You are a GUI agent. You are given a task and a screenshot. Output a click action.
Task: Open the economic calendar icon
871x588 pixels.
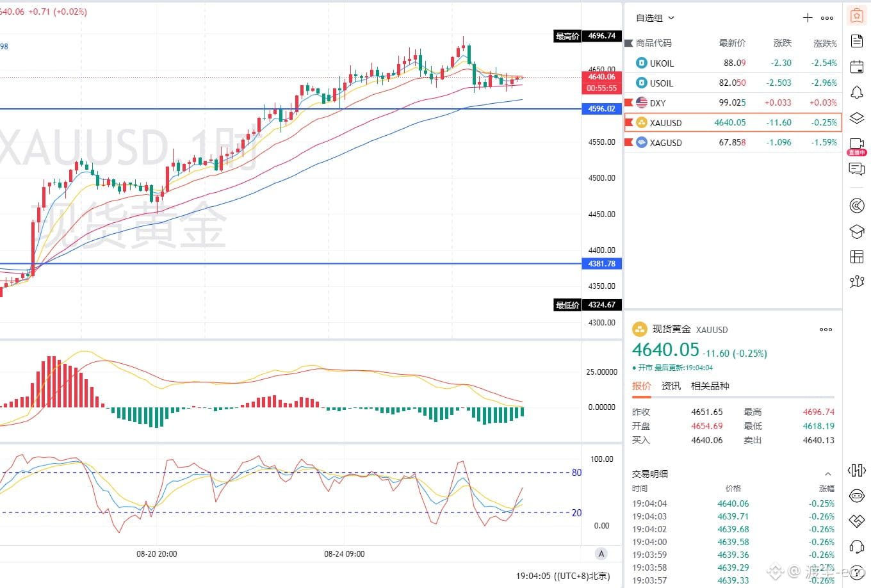pos(857,67)
